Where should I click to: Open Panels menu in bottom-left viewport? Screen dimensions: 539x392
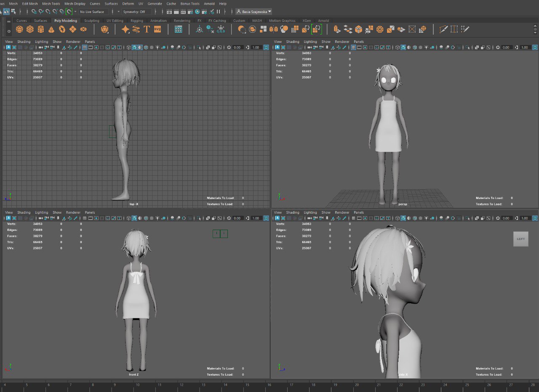[90, 212]
